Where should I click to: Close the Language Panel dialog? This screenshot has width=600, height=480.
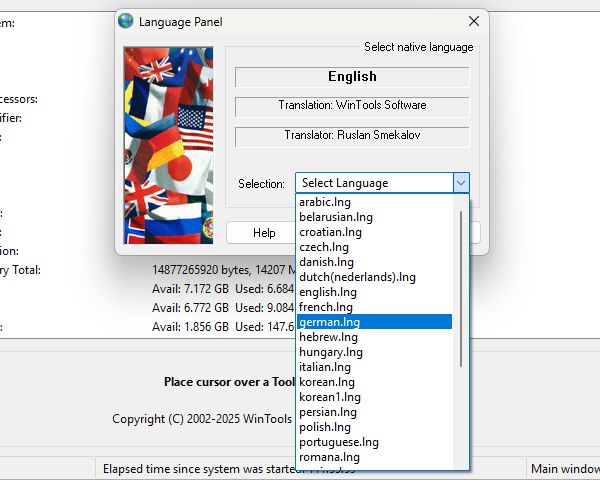[473, 21]
